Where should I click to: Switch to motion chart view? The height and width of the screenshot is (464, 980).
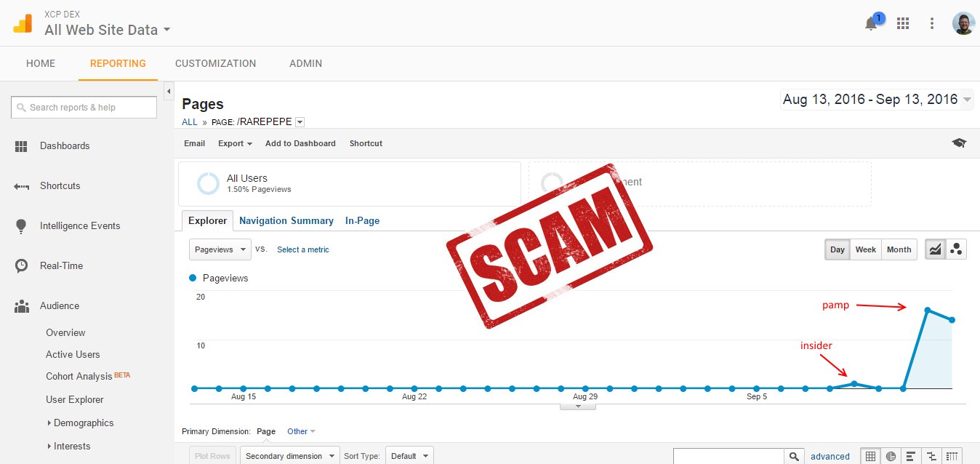pos(956,249)
